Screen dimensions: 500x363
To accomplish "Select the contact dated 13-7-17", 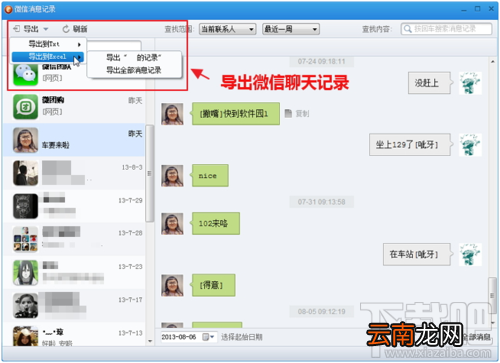I will pyautogui.click(x=75, y=306).
